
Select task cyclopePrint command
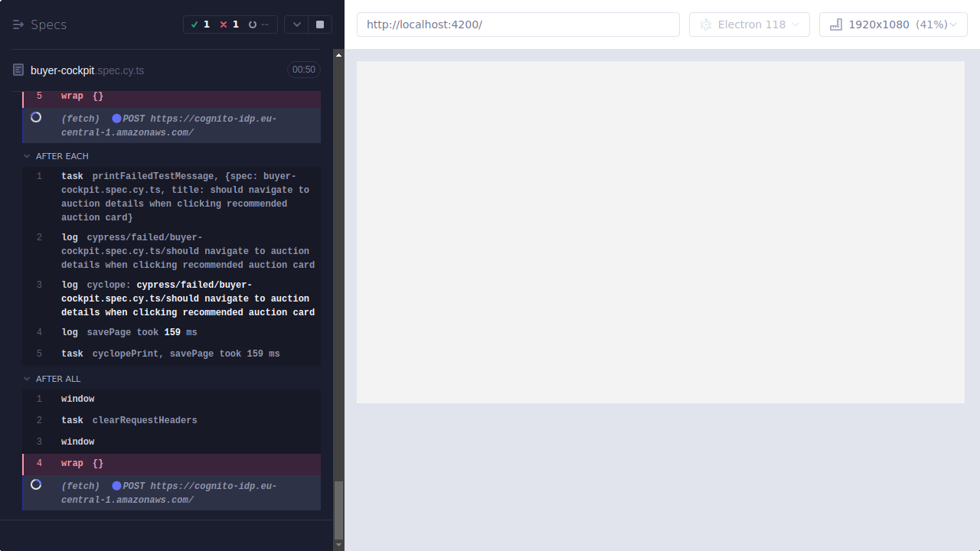pyautogui.click(x=171, y=354)
